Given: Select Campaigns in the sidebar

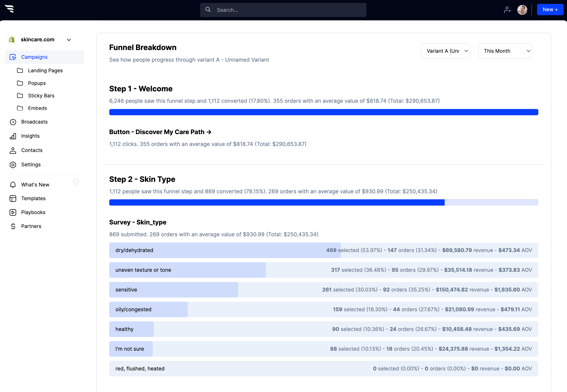Looking at the screenshot, I should tap(34, 57).
